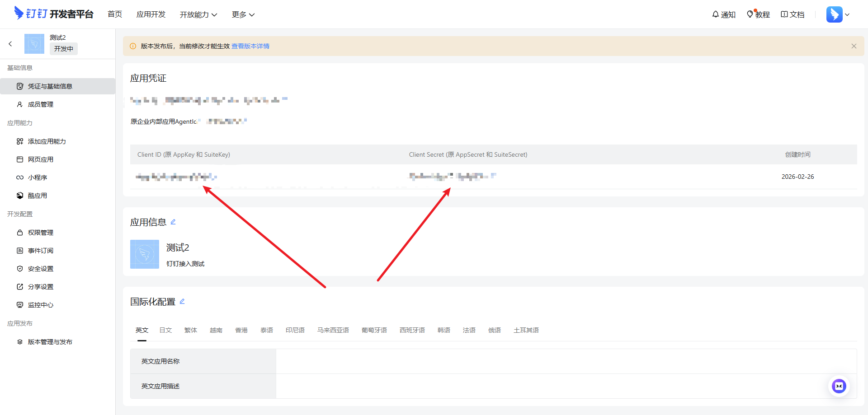Click the edit pencil beside 国际化配置
The image size is (868, 415).
(x=182, y=301)
